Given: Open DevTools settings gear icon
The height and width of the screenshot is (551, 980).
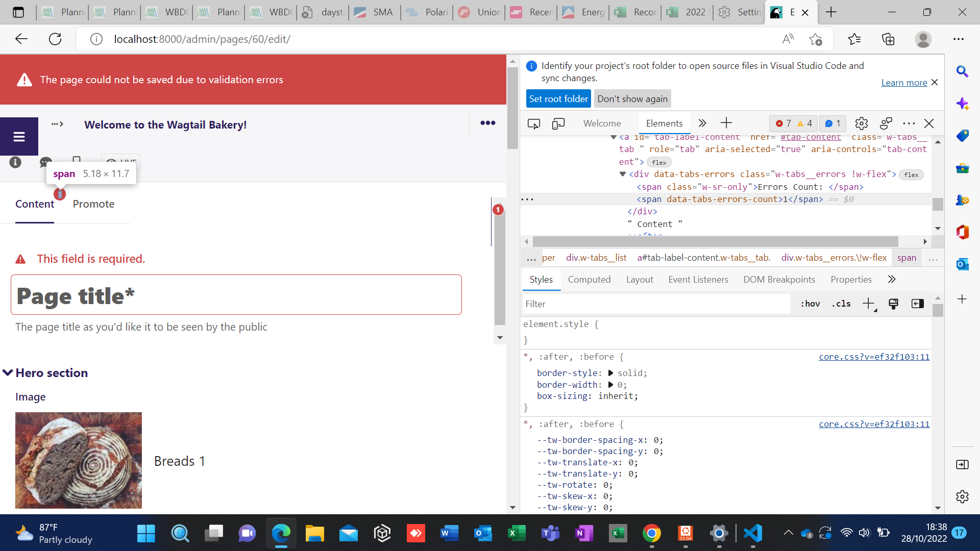Looking at the screenshot, I should click(x=861, y=123).
